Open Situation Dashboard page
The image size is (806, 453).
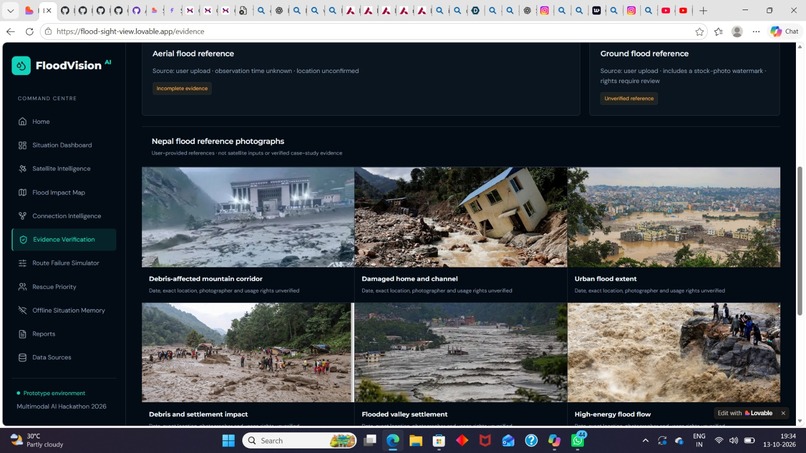[64, 146]
